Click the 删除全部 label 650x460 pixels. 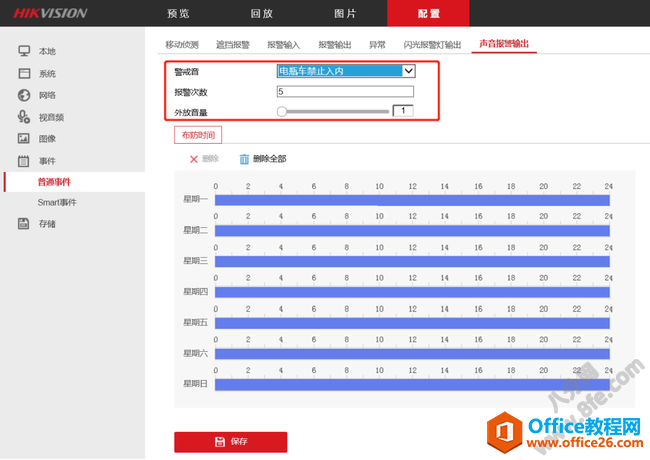(x=269, y=159)
